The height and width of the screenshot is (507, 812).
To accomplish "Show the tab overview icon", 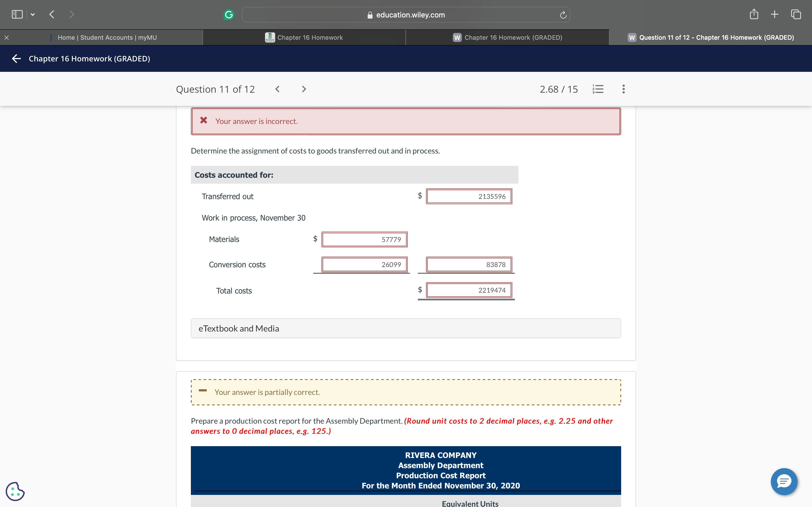I will [x=796, y=14].
